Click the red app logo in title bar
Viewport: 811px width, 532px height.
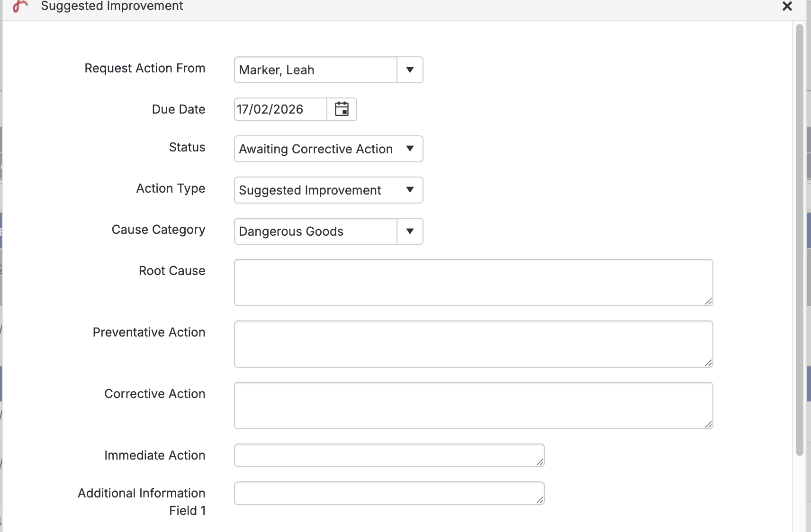click(20, 6)
